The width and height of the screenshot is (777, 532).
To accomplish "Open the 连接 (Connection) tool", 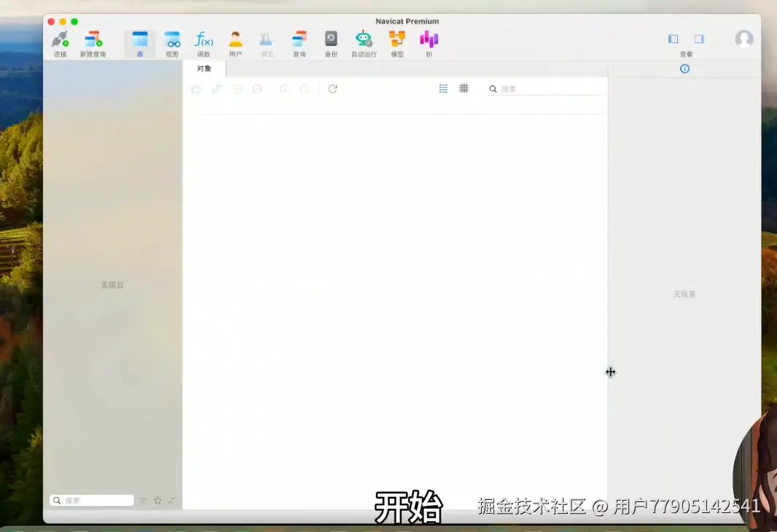I will click(60, 40).
